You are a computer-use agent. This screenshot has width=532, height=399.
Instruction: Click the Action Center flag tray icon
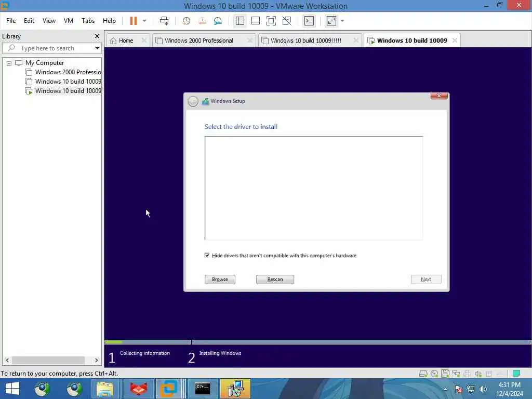458,389
